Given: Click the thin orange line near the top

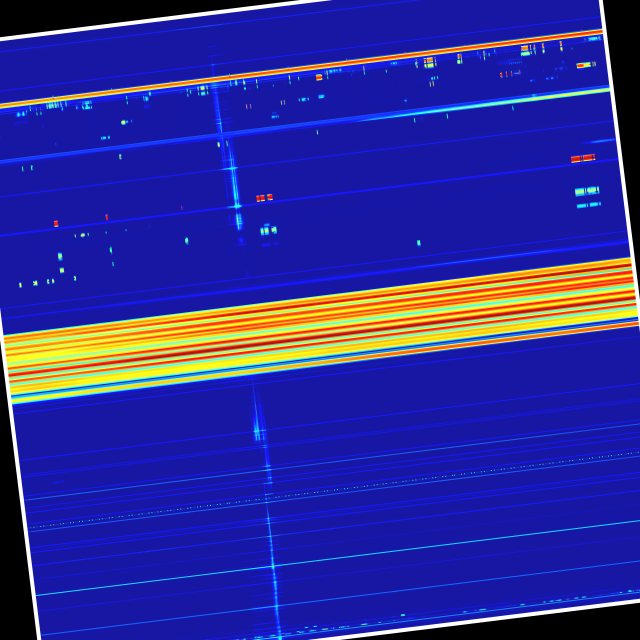Looking at the screenshot, I should click(x=300, y=71).
